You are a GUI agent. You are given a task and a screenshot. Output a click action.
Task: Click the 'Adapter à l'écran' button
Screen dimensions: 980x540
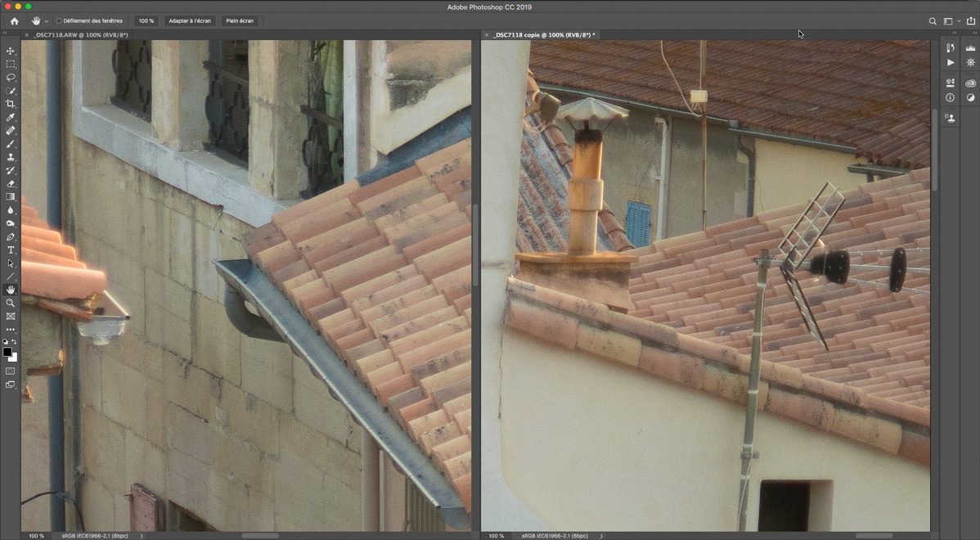(x=190, y=20)
